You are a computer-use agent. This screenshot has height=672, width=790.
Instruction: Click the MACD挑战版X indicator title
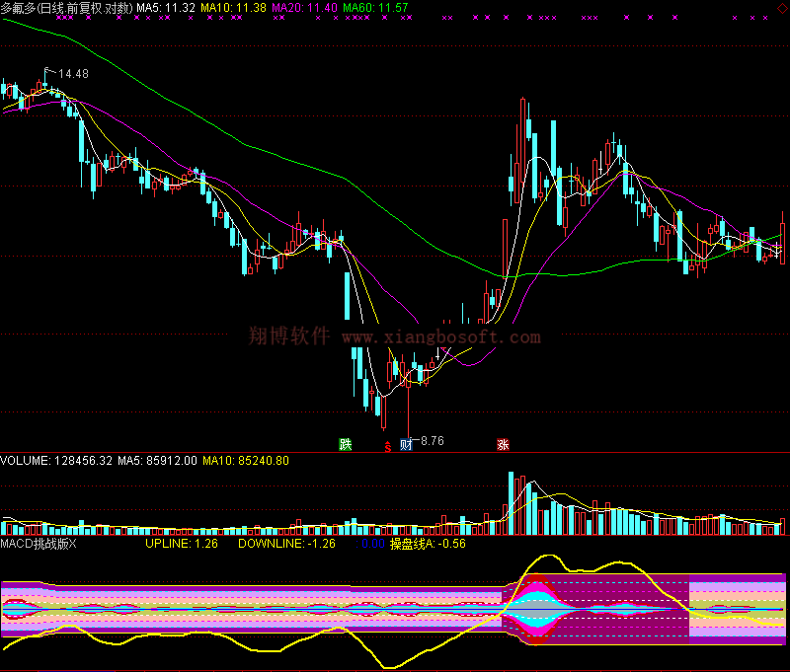coord(39,544)
